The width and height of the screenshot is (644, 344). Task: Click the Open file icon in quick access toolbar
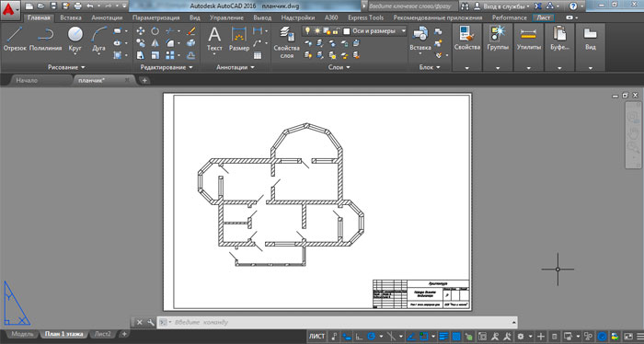click(x=40, y=6)
